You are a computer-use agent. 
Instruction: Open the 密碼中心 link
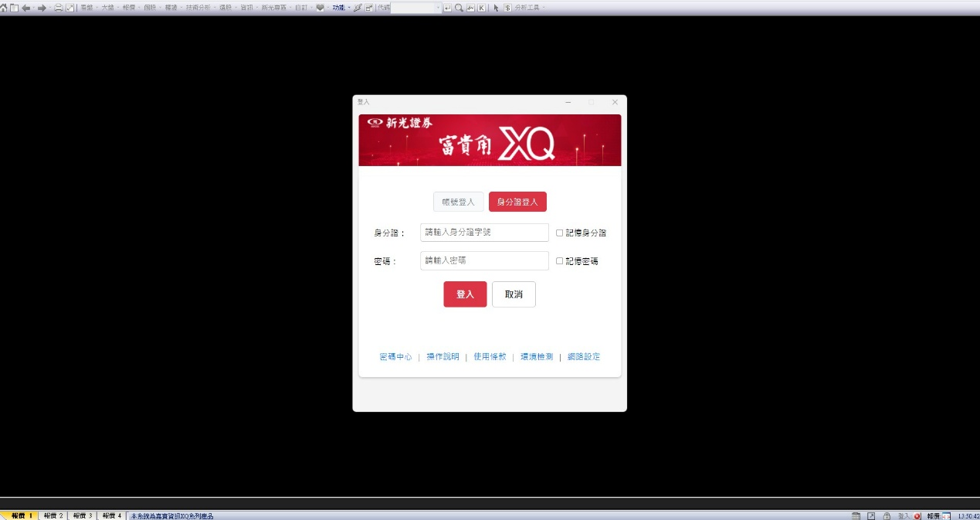(395, 357)
